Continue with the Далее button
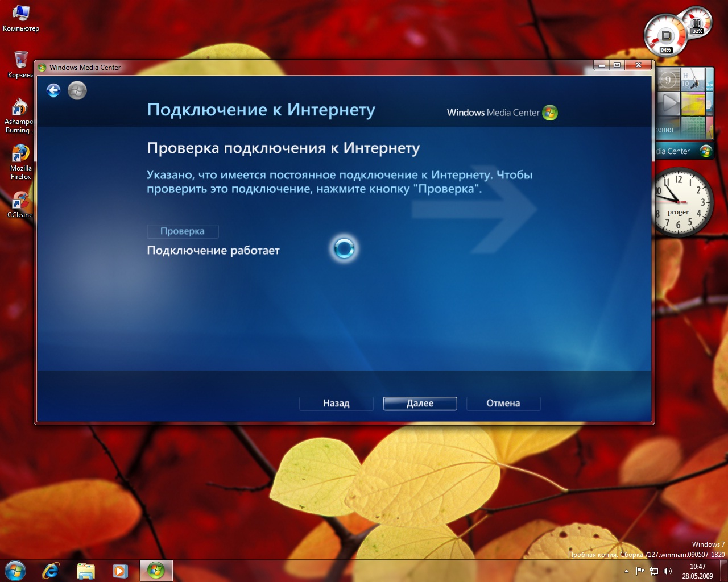Image resolution: width=728 pixels, height=582 pixels. [x=420, y=404]
